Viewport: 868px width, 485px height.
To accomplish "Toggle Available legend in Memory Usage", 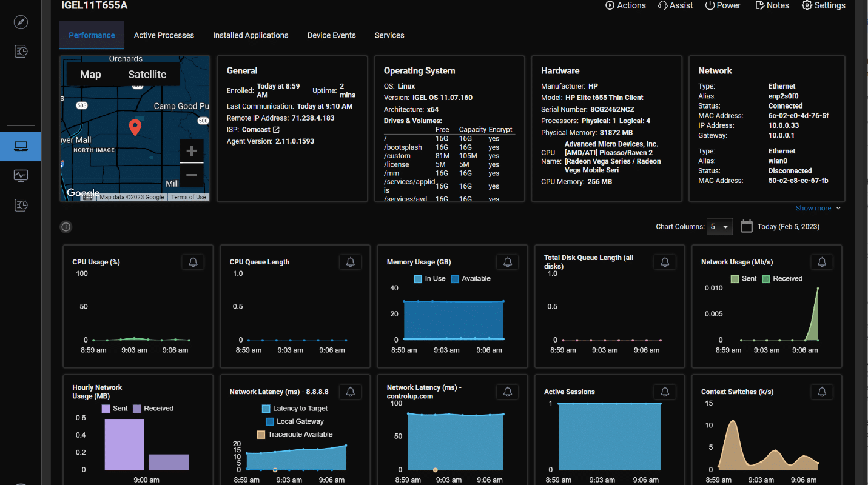I will pos(471,279).
